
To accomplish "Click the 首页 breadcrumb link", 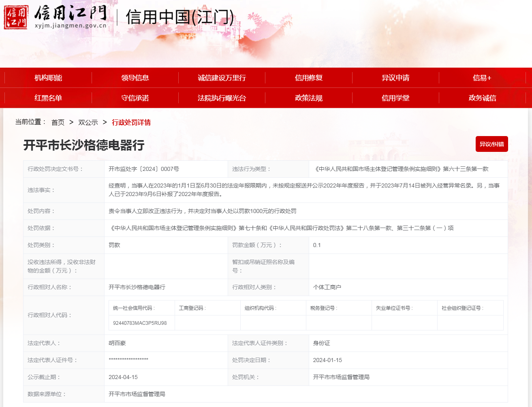I will [58, 122].
